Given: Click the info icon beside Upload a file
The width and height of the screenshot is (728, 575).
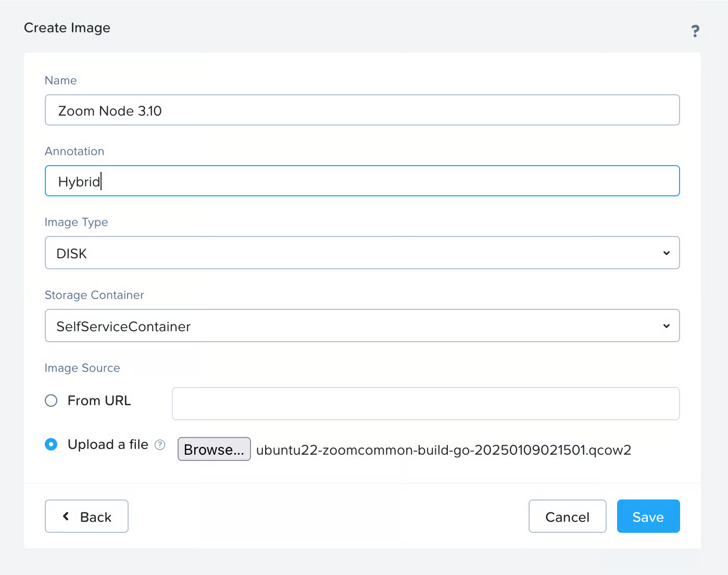Looking at the screenshot, I should tap(160, 445).
